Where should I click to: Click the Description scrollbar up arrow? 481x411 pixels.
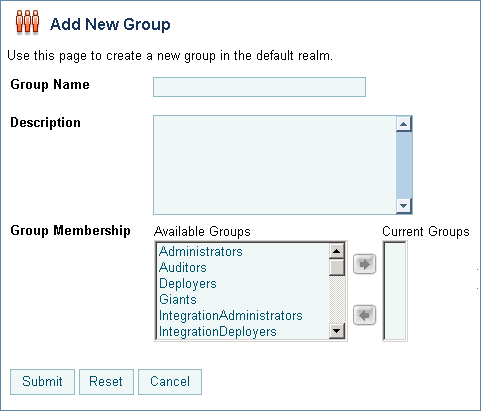[404, 125]
